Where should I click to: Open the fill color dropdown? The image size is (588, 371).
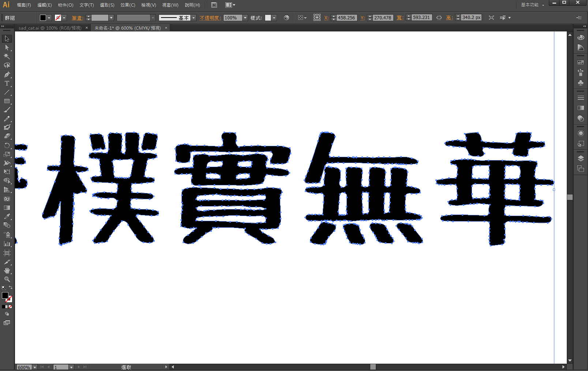(x=49, y=18)
